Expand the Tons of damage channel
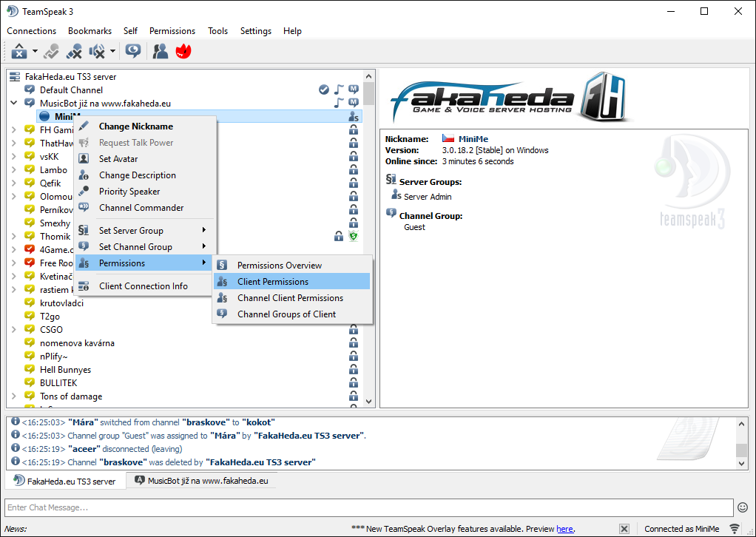 click(x=14, y=396)
